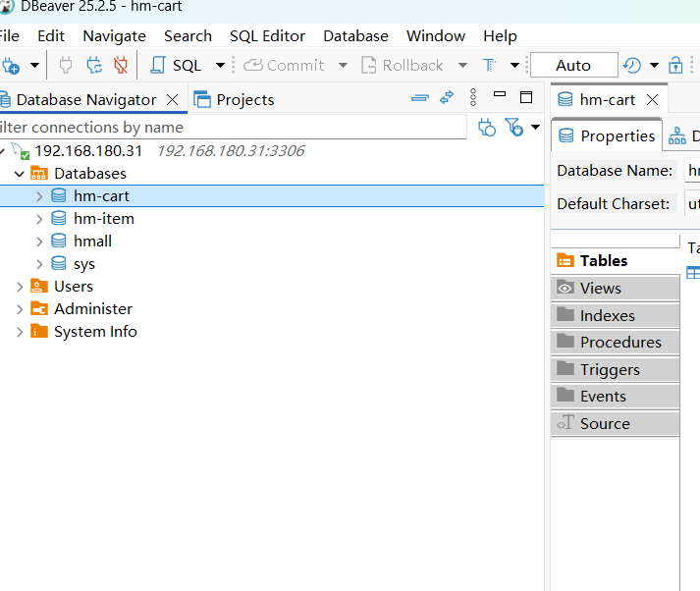The image size is (700, 591).
Task: Open the Tables section
Action: pyautogui.click(x=616, y=261)
